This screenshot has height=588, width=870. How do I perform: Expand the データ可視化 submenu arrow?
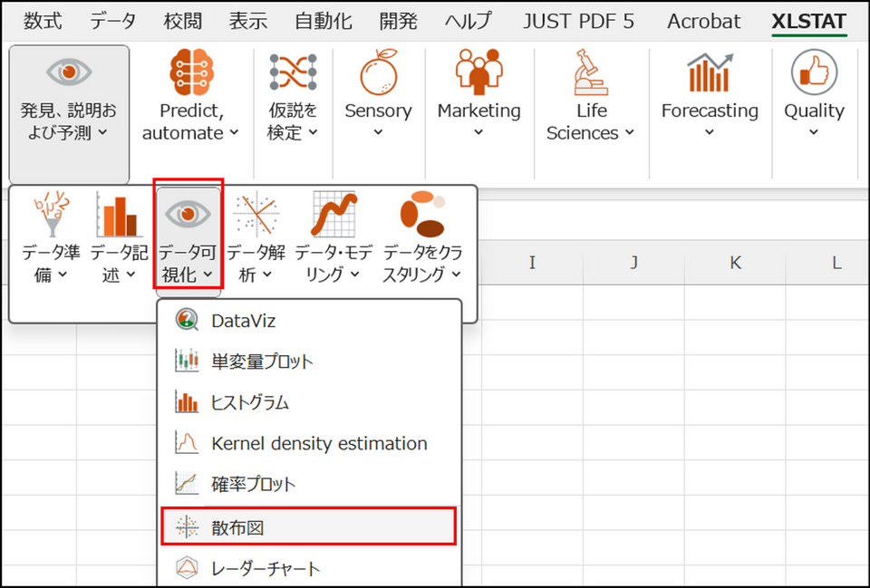click(x=208, y=275)
